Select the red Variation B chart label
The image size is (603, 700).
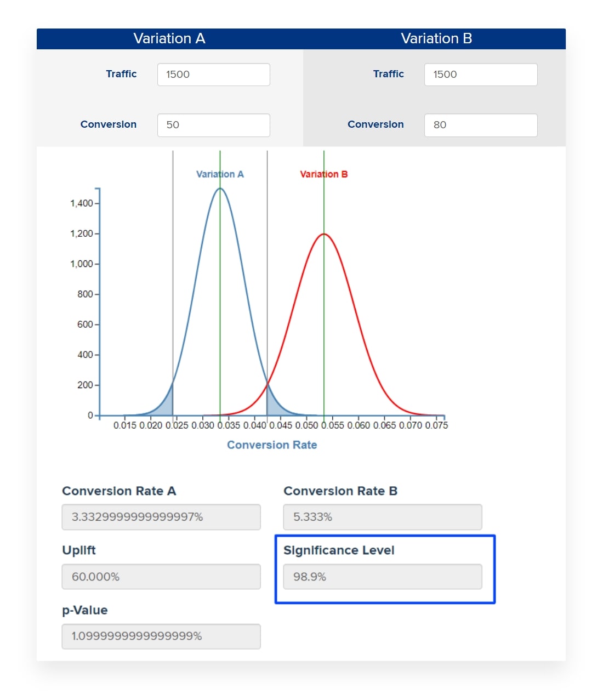point(323,174)
